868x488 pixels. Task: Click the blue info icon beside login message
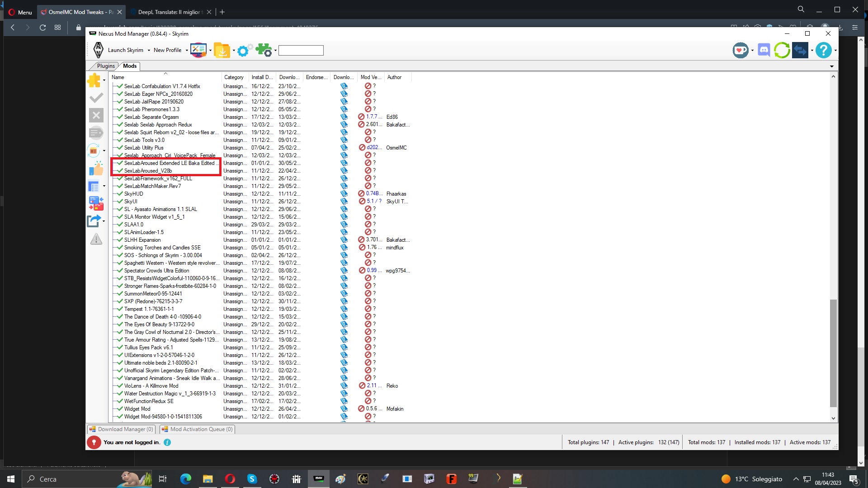(x=167, y=442)
